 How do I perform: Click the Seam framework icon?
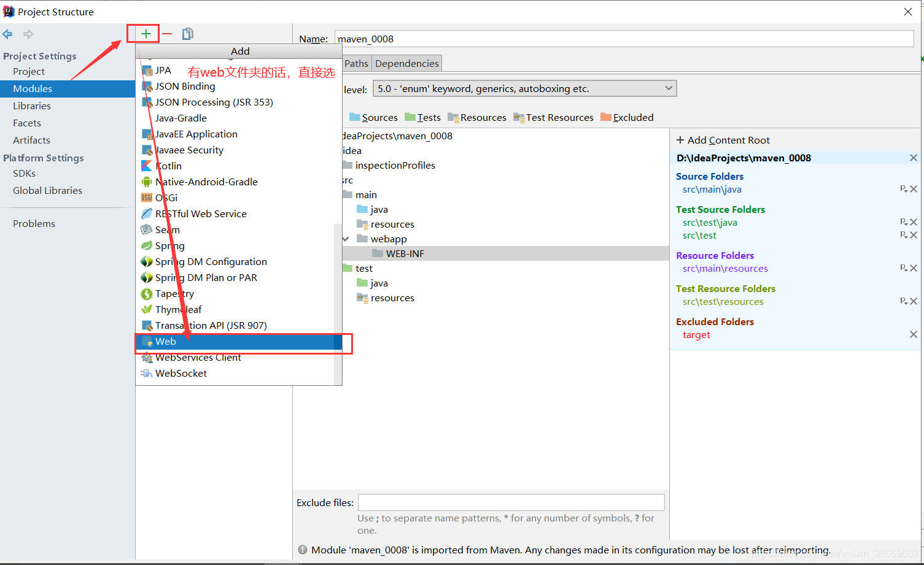pyautogui.click(x=147, y=230)
